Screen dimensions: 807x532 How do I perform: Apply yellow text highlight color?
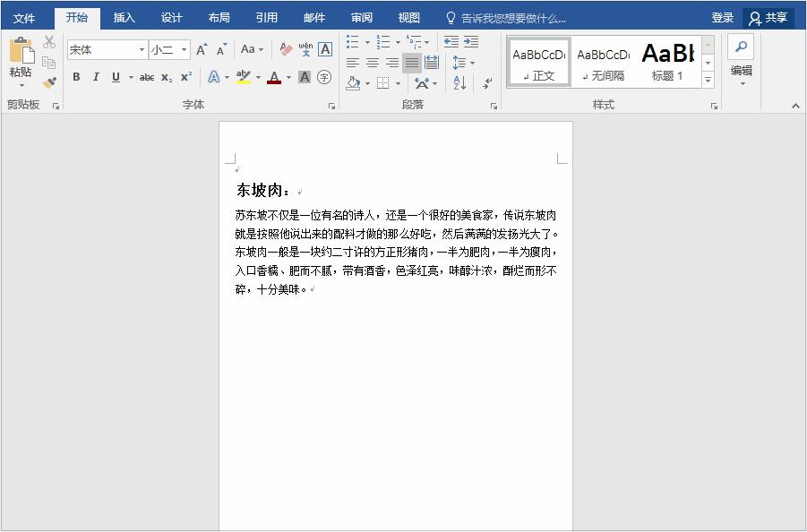click(243, 79)
